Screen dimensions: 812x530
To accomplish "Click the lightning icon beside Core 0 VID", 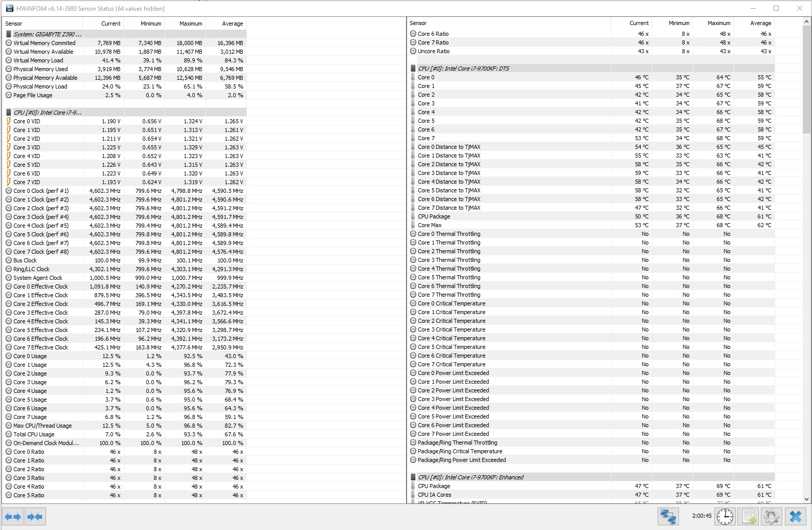I will [9, 121].
